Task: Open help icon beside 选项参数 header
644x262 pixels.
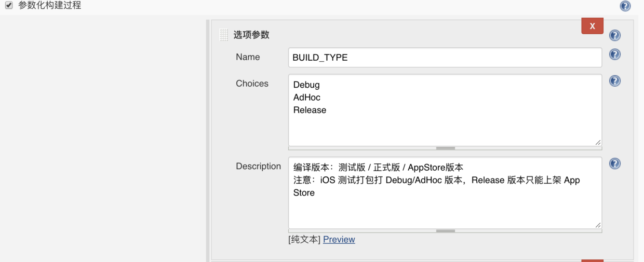Action: pos(614,35)
